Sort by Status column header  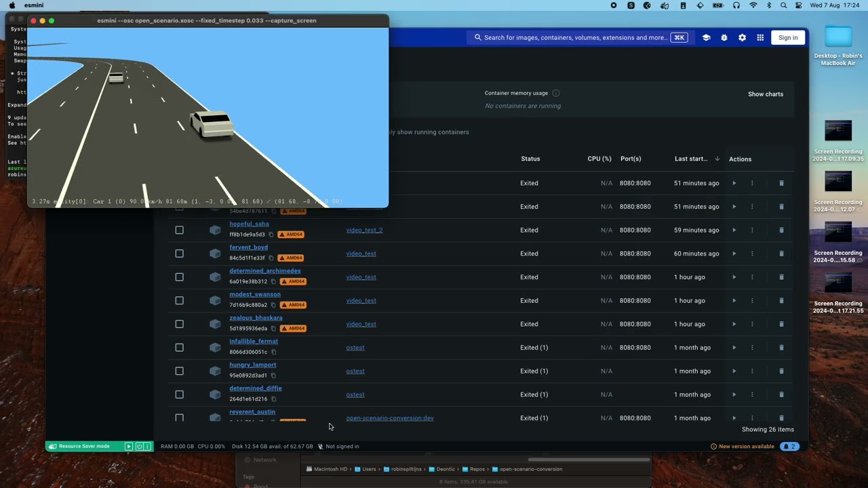pos(530,159)
